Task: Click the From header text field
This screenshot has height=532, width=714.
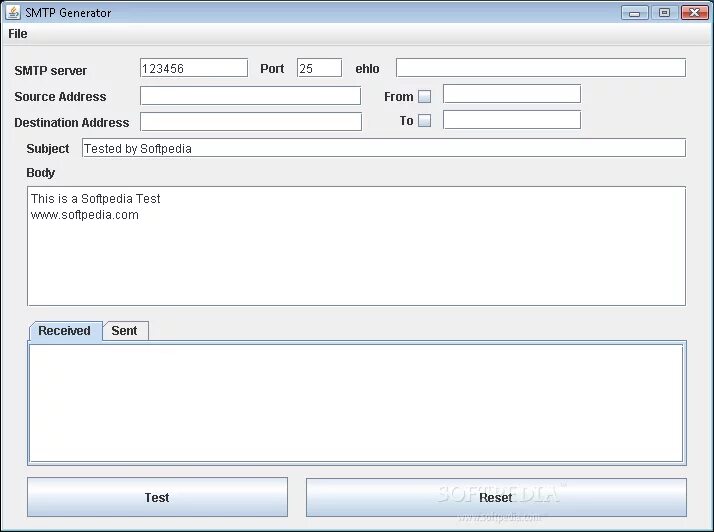Action: tap(512, 94)
